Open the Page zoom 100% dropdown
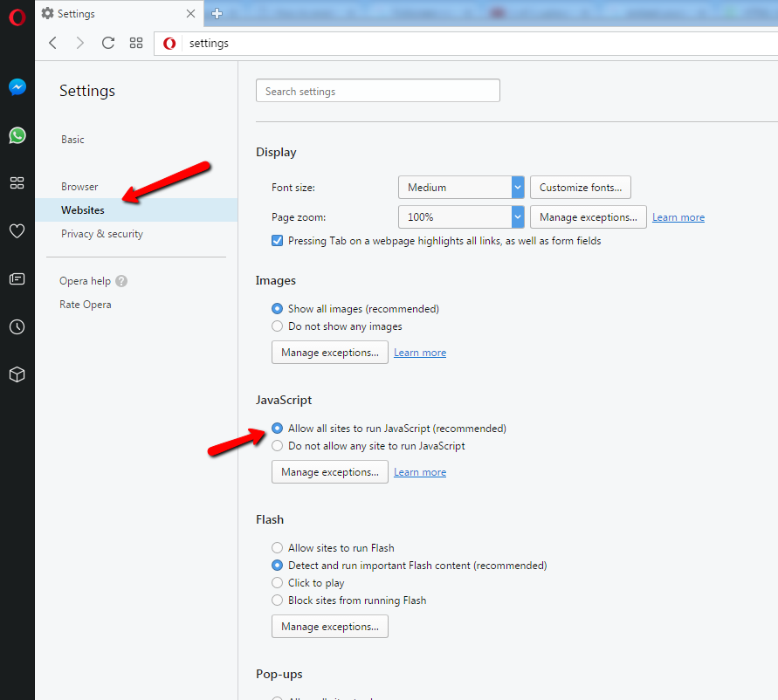This screenshot has width=778, height=700. tap(461, 217)
